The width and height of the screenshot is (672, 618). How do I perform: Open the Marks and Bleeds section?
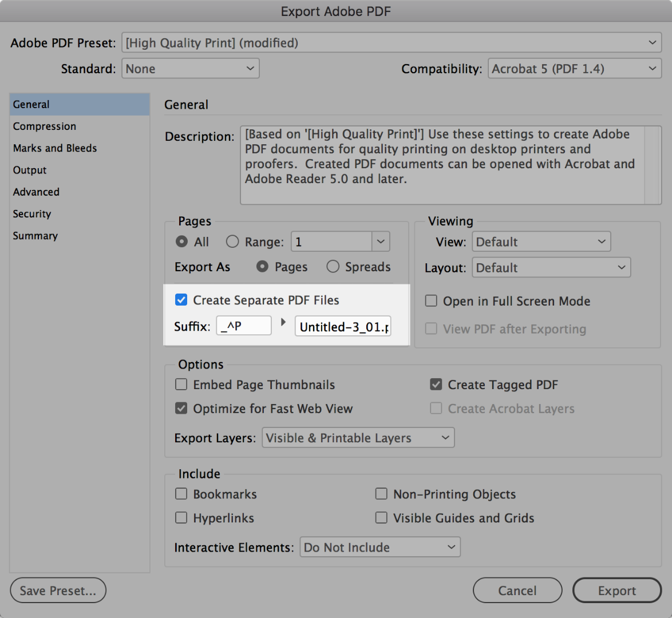click(x=80, y=148)
